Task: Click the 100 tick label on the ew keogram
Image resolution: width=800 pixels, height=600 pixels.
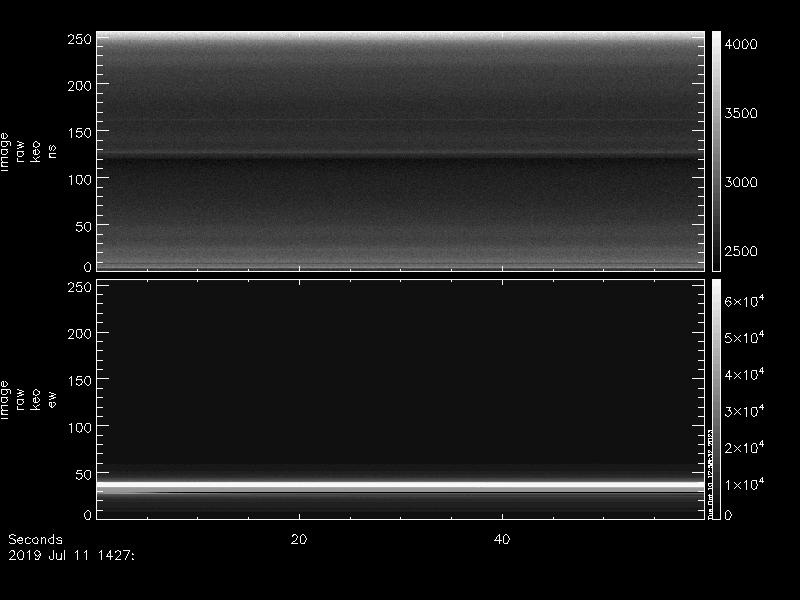Action: tap(79, 428)
